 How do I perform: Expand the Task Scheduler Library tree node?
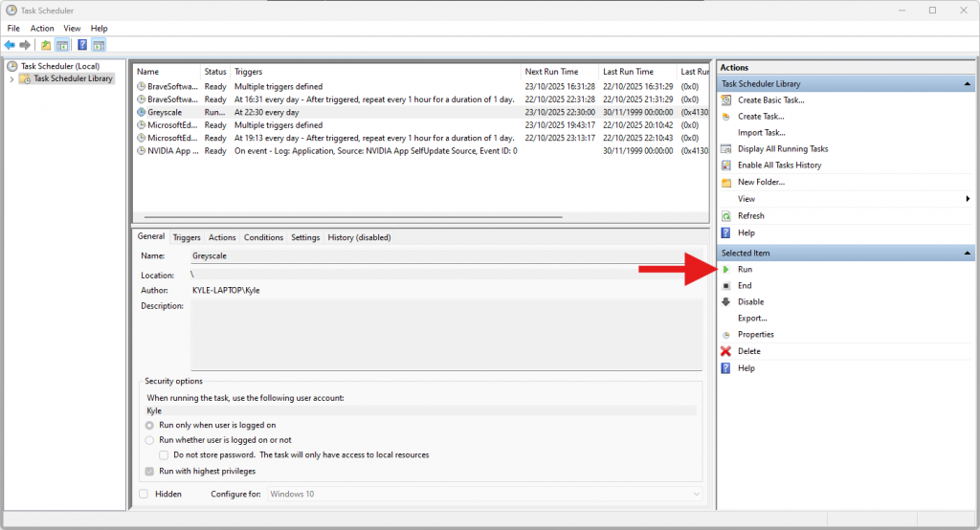point(11,78)
